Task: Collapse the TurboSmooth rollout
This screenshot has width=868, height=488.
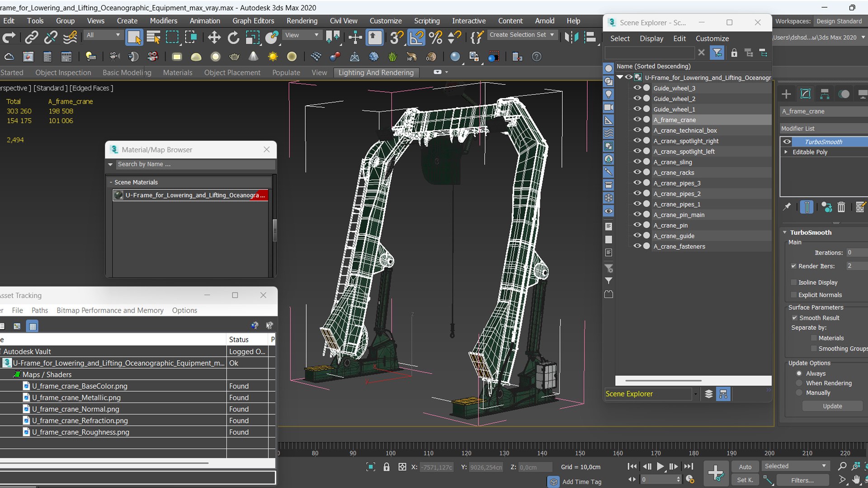Action: tap(785, 232)
